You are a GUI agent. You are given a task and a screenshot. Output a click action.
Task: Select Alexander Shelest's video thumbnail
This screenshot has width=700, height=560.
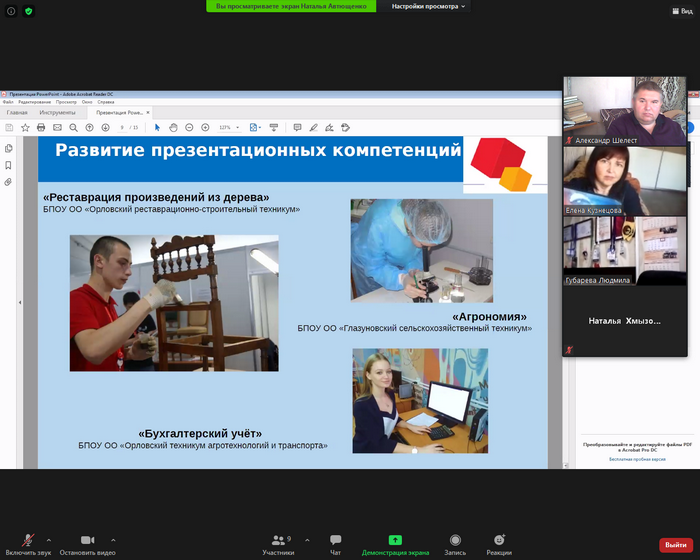[625, 110]
